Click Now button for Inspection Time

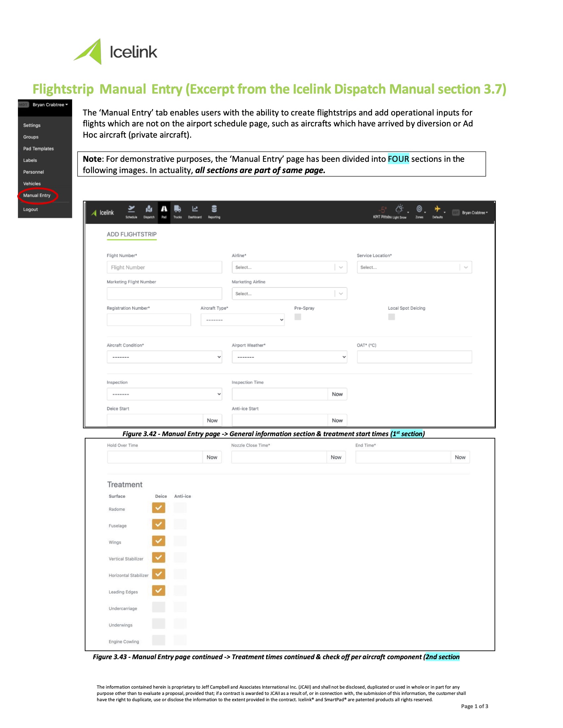[337, 394]
